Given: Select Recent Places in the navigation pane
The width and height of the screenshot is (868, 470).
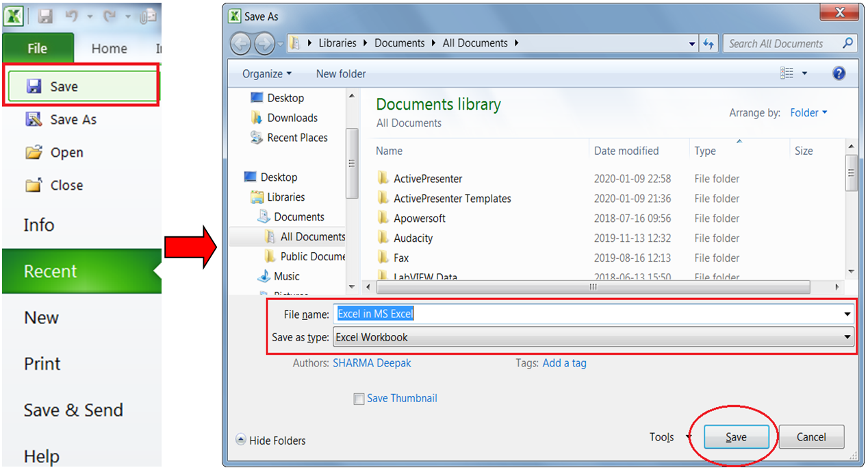Looking at the screenshot, I should pos(289,138).
